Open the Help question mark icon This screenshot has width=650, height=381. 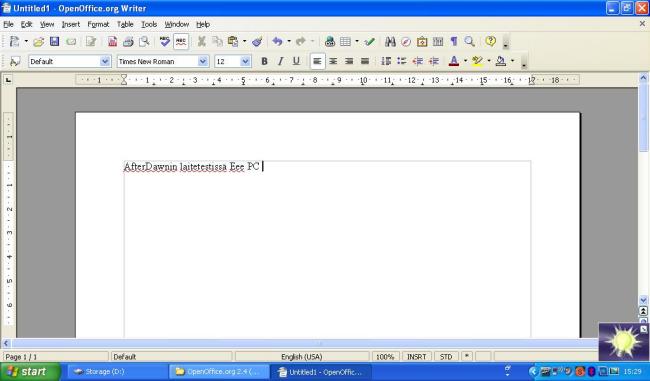490,41
